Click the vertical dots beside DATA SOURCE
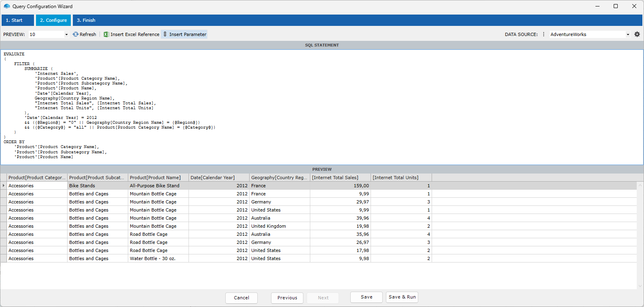 pos(544,34)
